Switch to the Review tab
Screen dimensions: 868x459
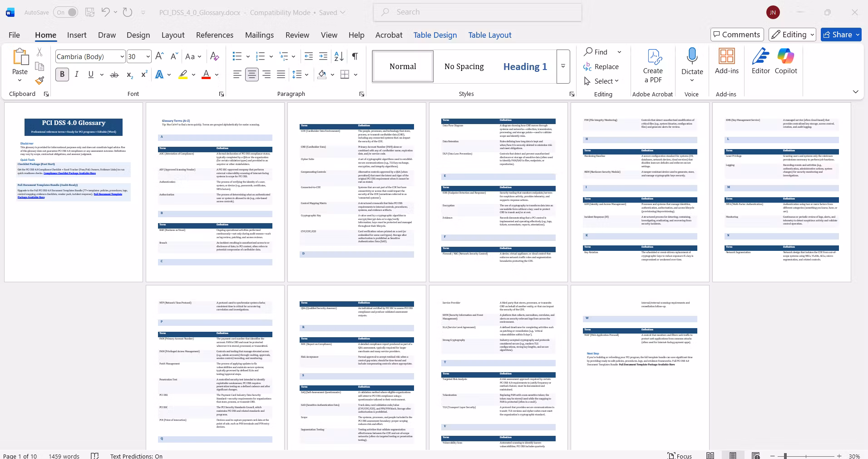(x=297, y=35)
